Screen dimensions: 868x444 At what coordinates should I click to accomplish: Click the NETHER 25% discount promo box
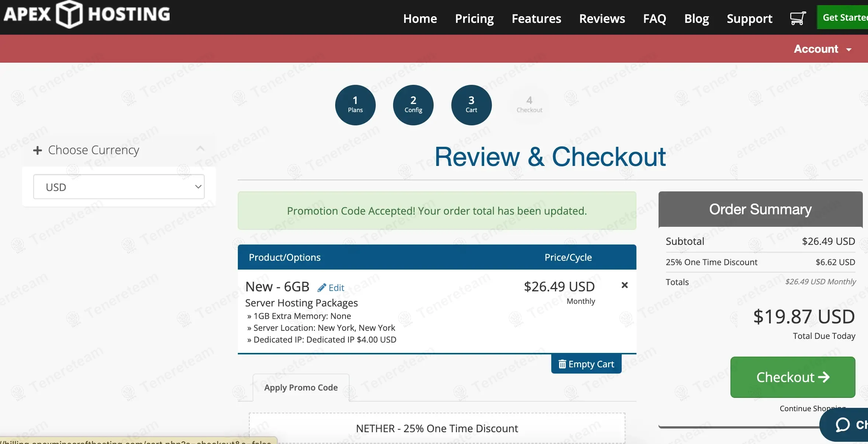(x=437, y=428)
